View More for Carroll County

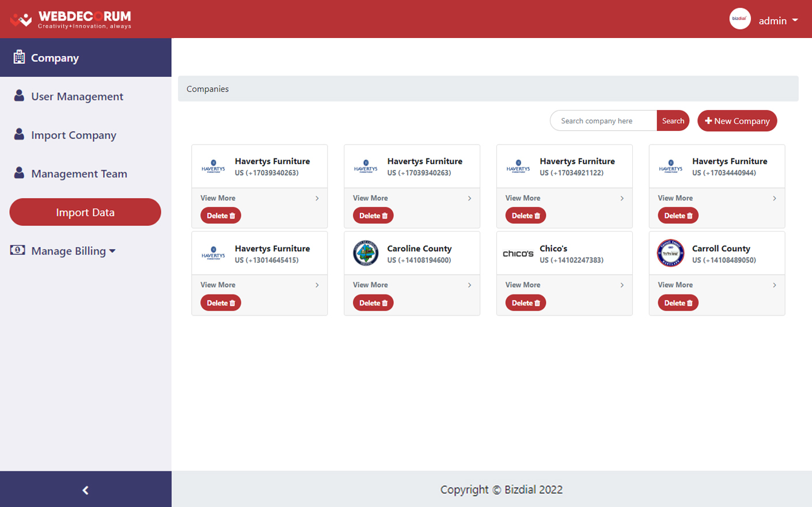pyautogui.click(x=676, y=285)
